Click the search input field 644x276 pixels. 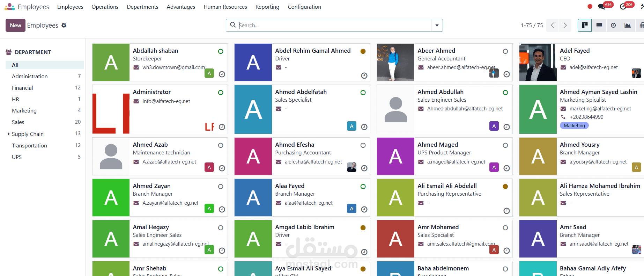point(334,25)
